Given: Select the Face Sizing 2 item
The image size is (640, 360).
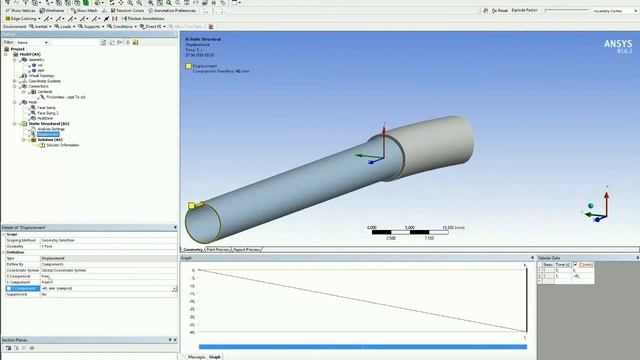Looking at the screenshot, I should [x=47, y=113].
